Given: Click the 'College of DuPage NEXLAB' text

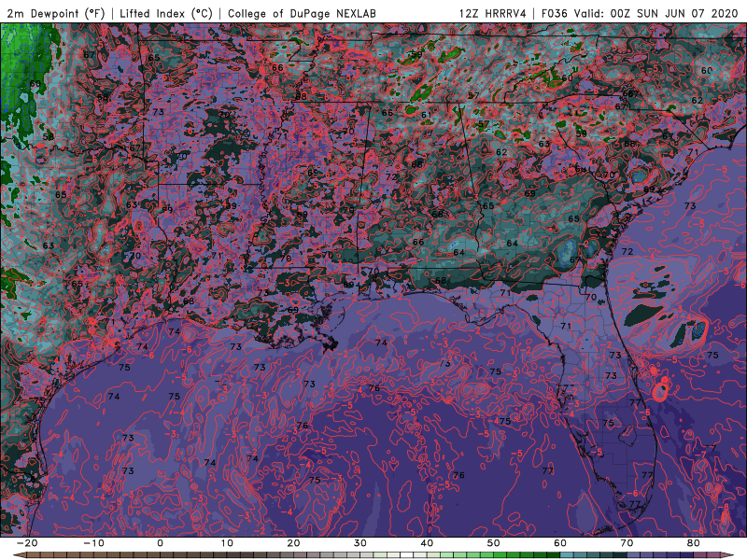Looking at the screenshot, I should click(302, 13).
